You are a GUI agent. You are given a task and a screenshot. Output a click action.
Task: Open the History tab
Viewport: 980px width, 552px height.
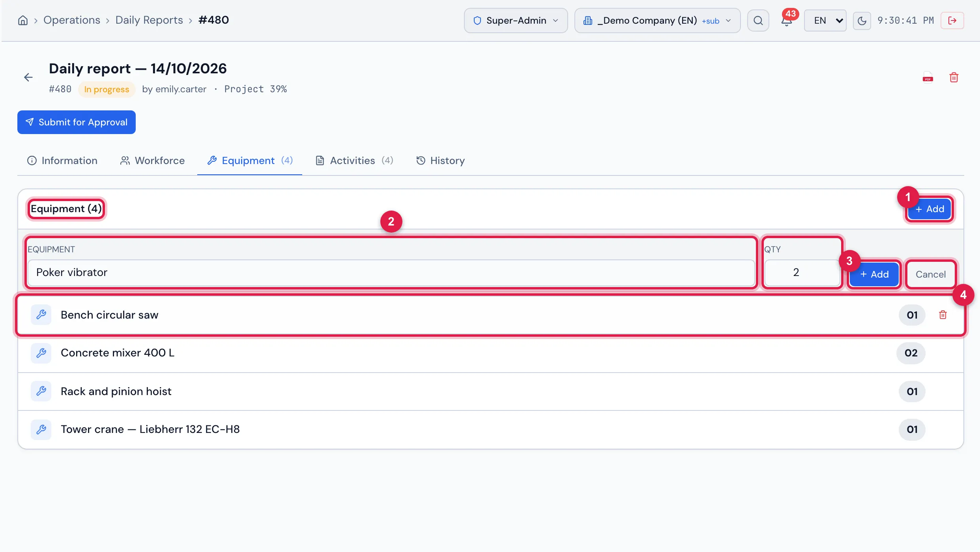(x=440, y=160)
